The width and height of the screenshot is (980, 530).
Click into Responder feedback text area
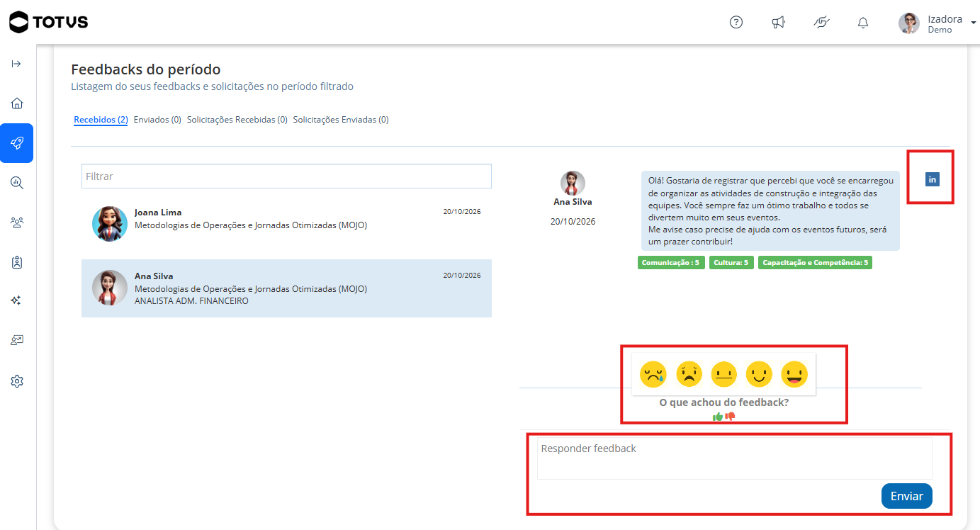pyautogui.click(x=734, y=458)
